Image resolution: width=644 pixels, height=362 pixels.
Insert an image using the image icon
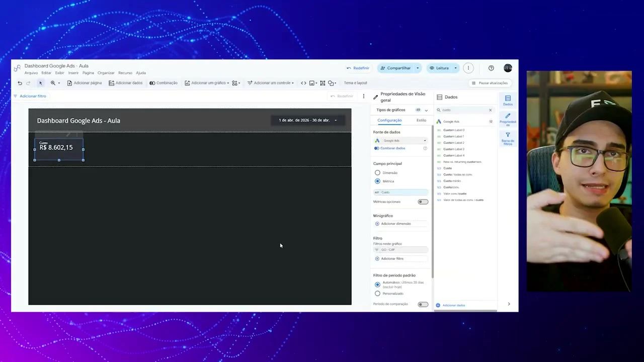[x=312, y=83]
